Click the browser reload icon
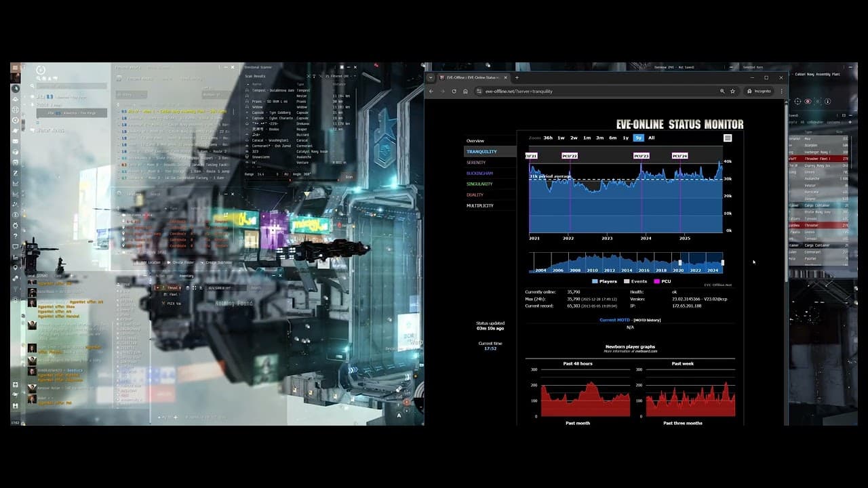Screen dimensions: 868x488 coord(454,91)
